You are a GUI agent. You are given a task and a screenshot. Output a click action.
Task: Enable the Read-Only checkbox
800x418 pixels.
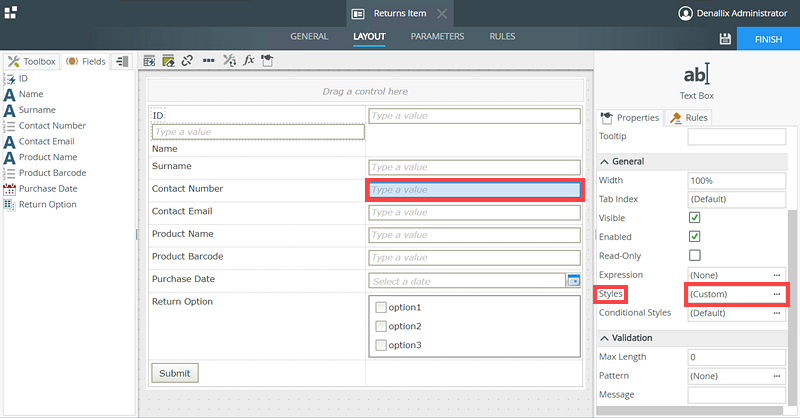695,255
